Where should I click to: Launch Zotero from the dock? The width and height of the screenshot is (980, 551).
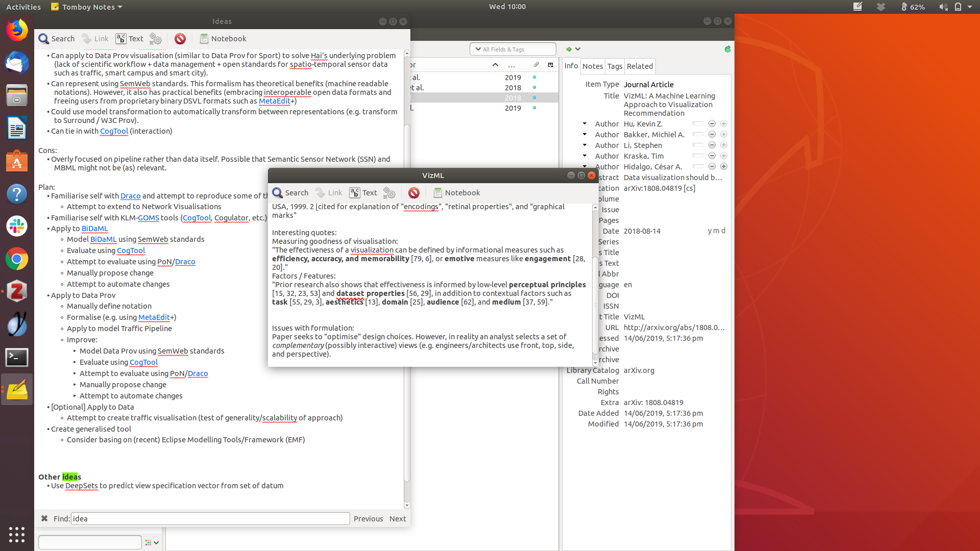point(17,291)
